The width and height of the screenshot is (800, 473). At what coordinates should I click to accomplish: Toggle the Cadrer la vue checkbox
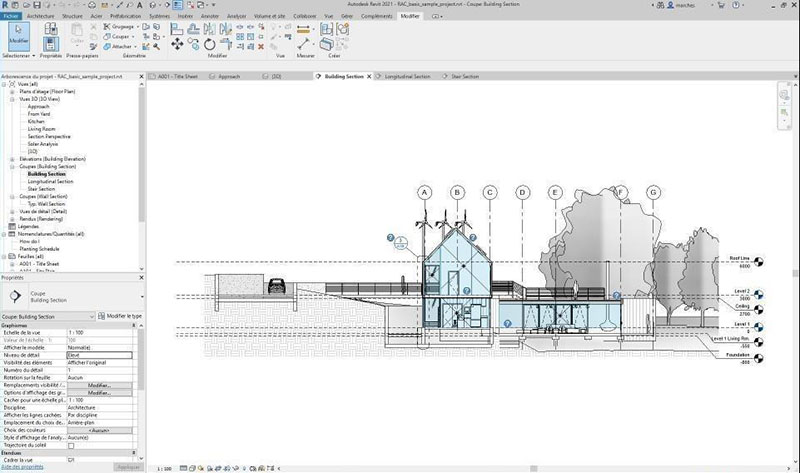(x=71, y=460)
